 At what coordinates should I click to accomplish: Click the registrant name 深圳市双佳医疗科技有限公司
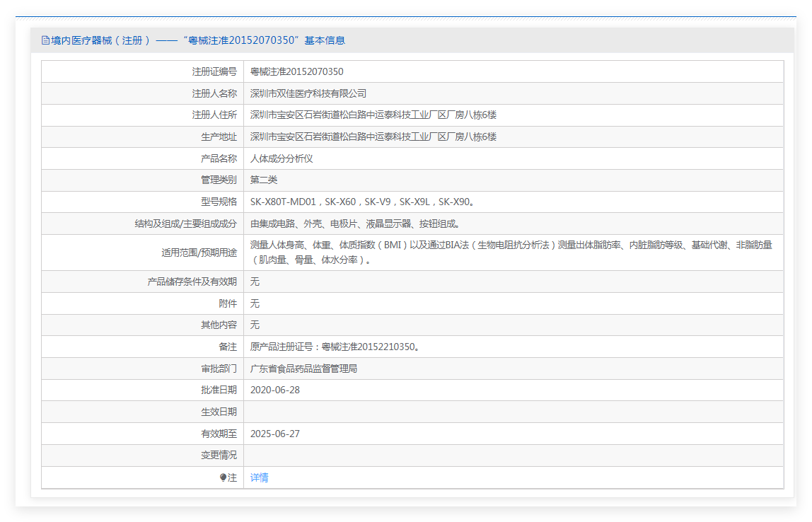(308, 93)
